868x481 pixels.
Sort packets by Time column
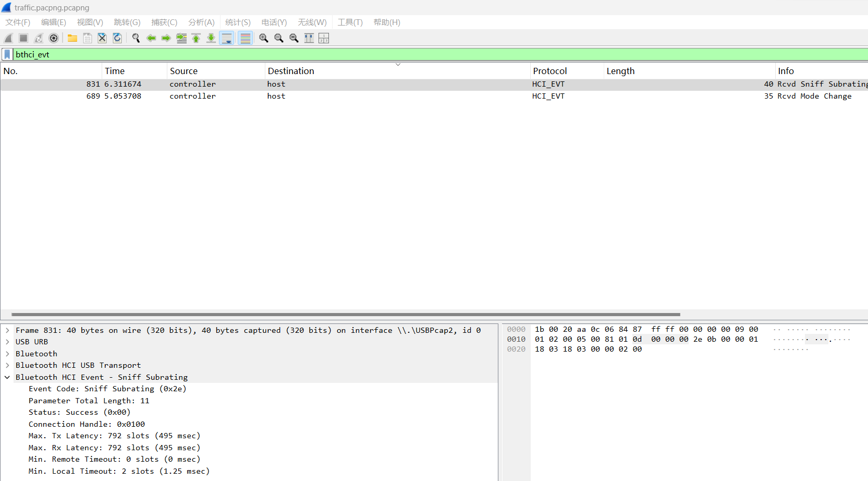tap(135, 71)
